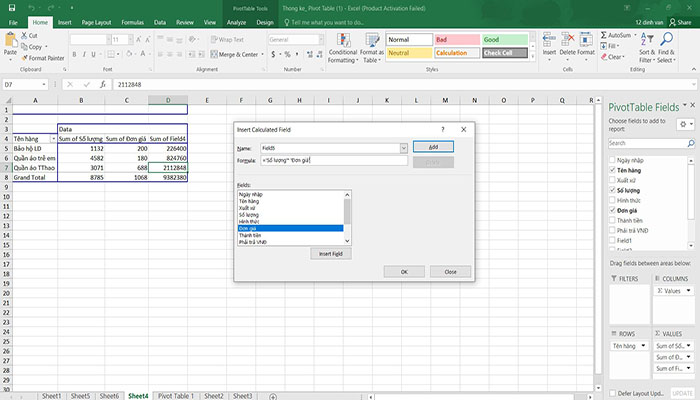Viewport: 700px width, 400px height.
Task: Click the Save icon in title bar
Action: point(12,8)
